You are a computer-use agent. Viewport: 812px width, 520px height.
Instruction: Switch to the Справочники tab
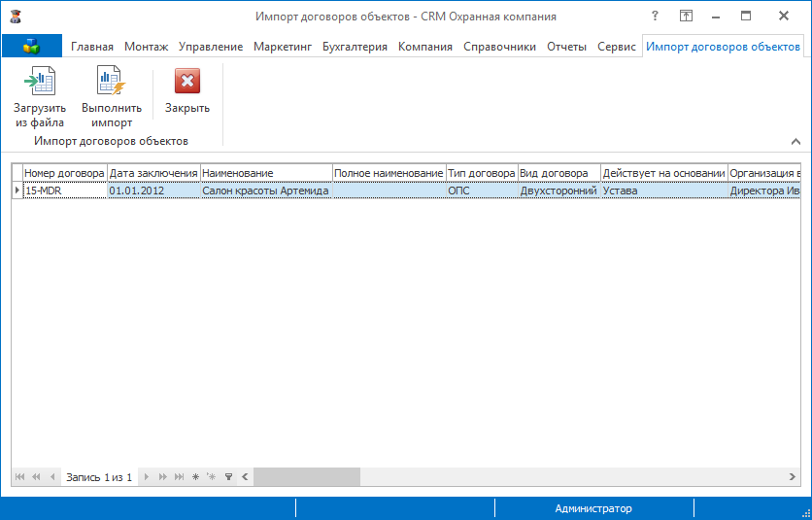point(500,47)
